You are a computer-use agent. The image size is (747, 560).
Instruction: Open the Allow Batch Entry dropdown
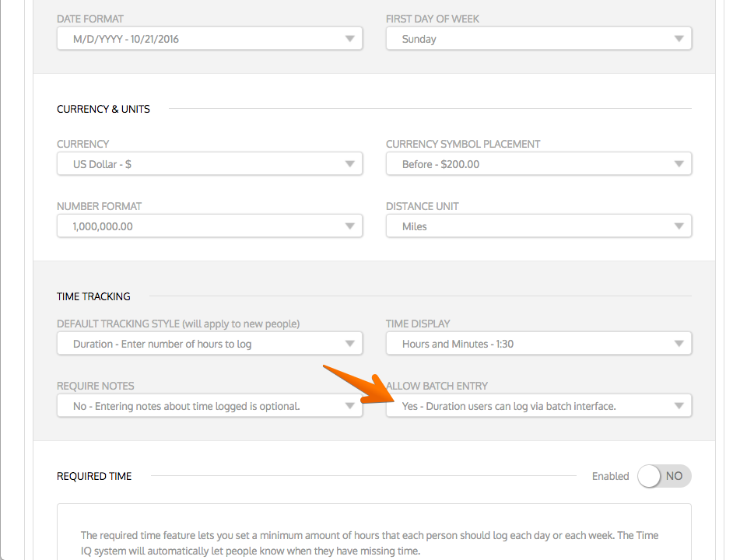pyautogui.click(x=538, y=406)
